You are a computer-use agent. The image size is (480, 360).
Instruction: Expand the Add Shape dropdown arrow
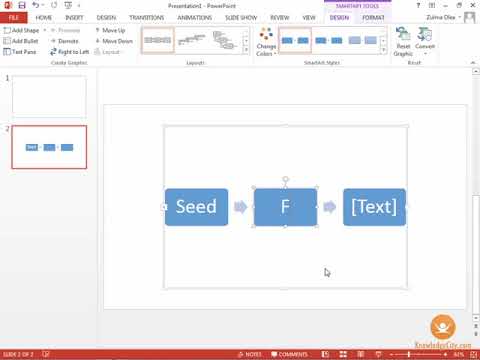(x=45, y=30)
